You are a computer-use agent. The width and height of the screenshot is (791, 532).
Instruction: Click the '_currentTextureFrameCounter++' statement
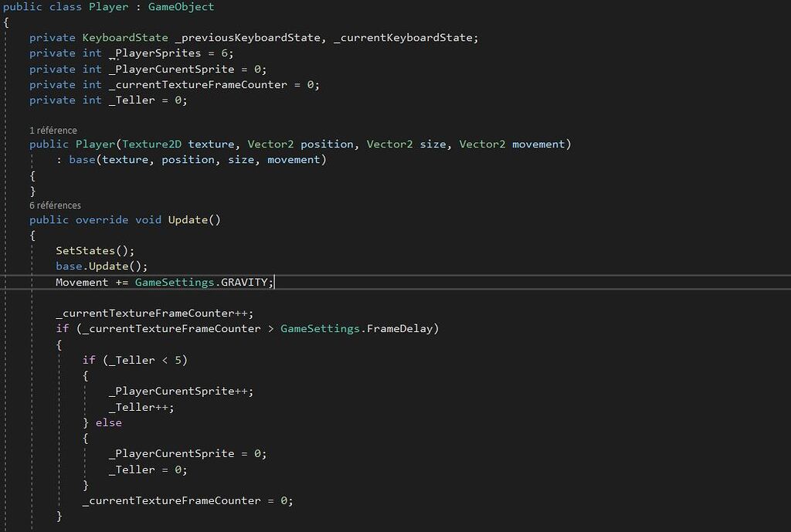(x=154, y=313)
